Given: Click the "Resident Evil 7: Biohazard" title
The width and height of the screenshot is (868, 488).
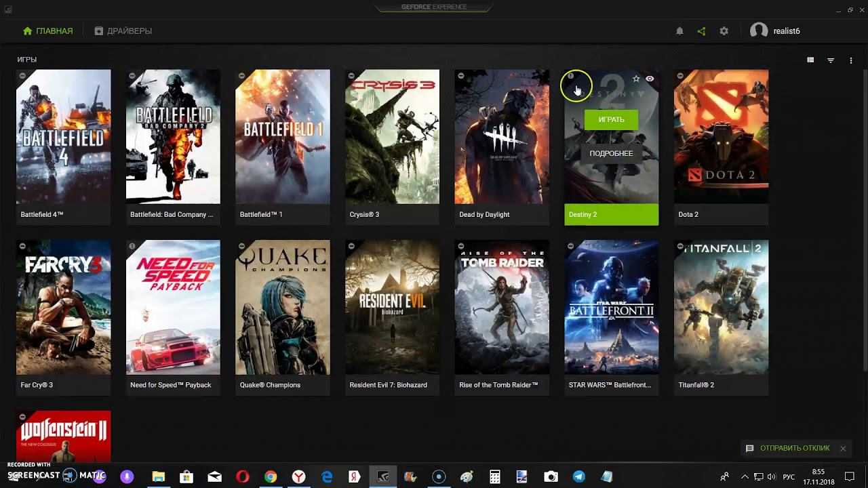Looking at the screenshot, I should [388, 385].
